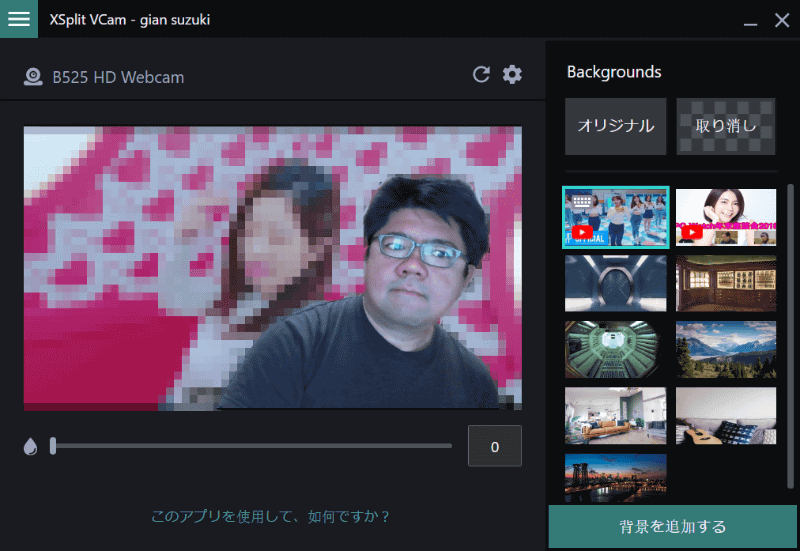Click the blur slider handle

pos(53,445)
